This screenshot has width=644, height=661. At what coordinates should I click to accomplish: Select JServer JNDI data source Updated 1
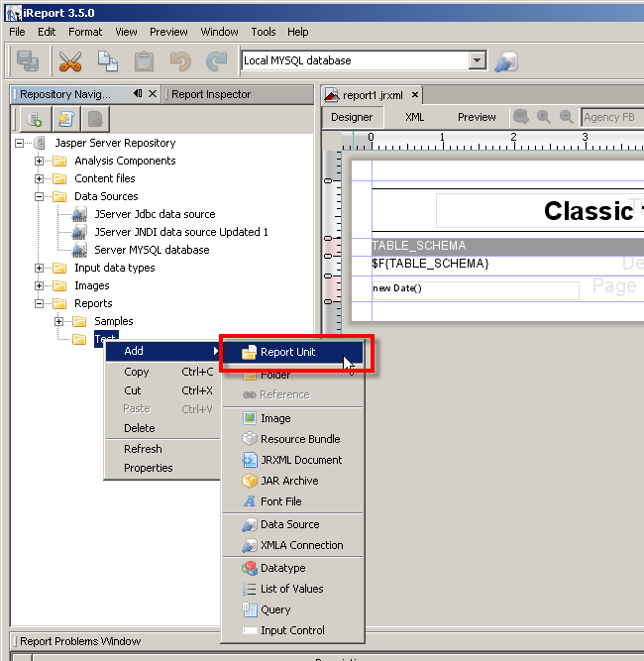pos(180,232)
